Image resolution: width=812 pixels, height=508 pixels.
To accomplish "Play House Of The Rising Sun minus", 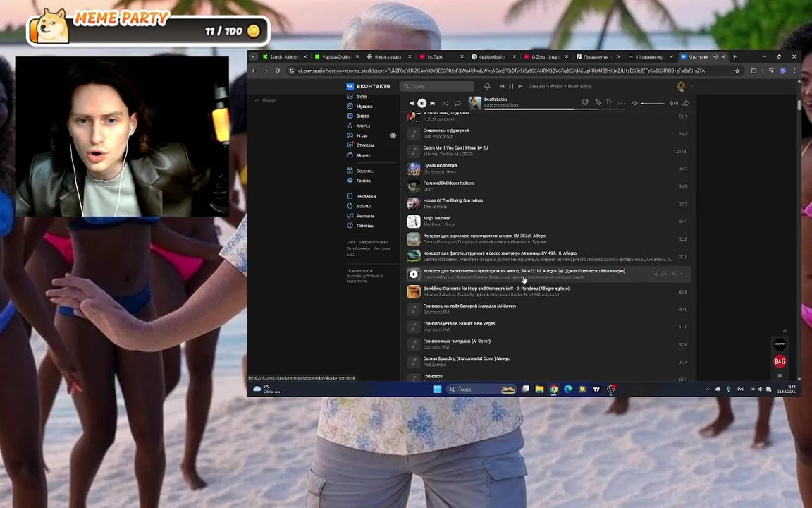I will pyautogui.click(x=548, y=204).
